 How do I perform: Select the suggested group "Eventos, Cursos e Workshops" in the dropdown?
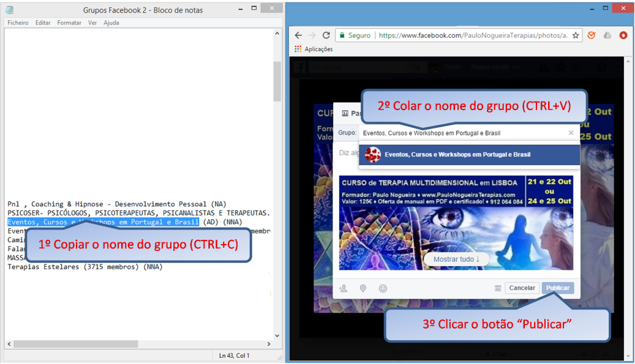[470, 155]
